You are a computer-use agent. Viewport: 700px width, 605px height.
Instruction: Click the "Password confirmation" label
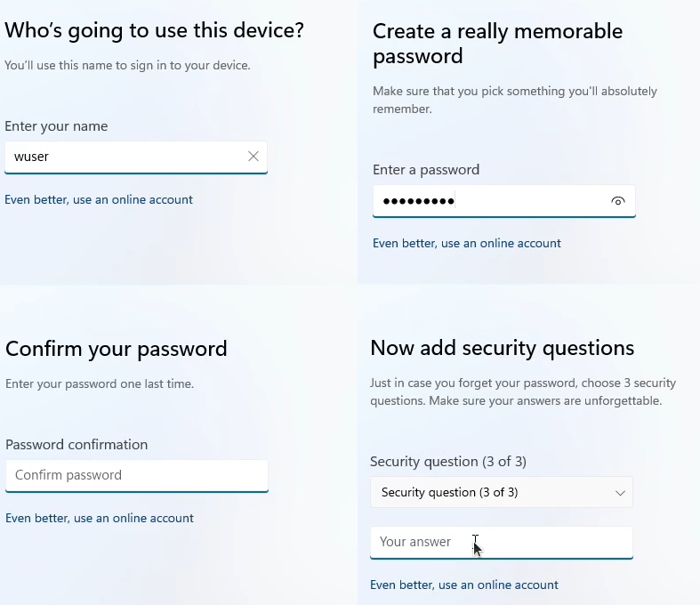(x=76, y=444)
